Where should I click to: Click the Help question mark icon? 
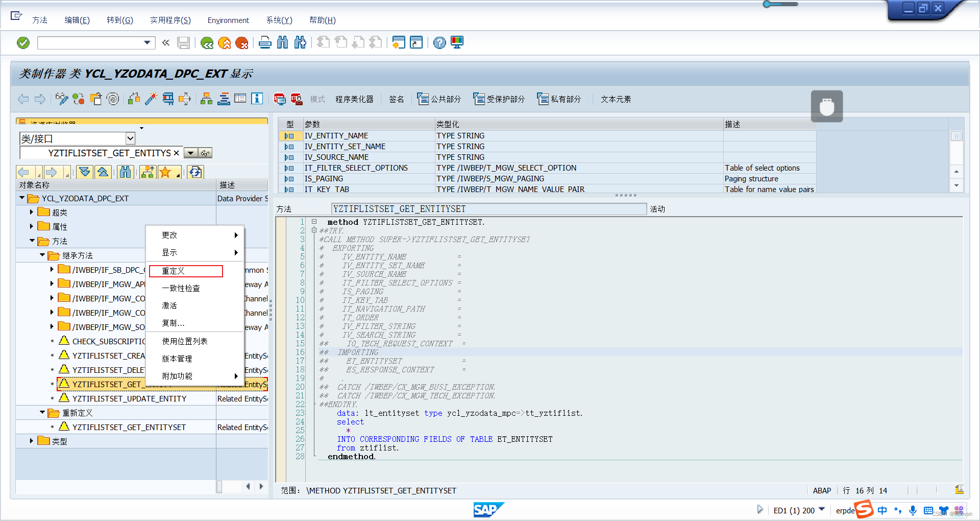click(439, 43)
